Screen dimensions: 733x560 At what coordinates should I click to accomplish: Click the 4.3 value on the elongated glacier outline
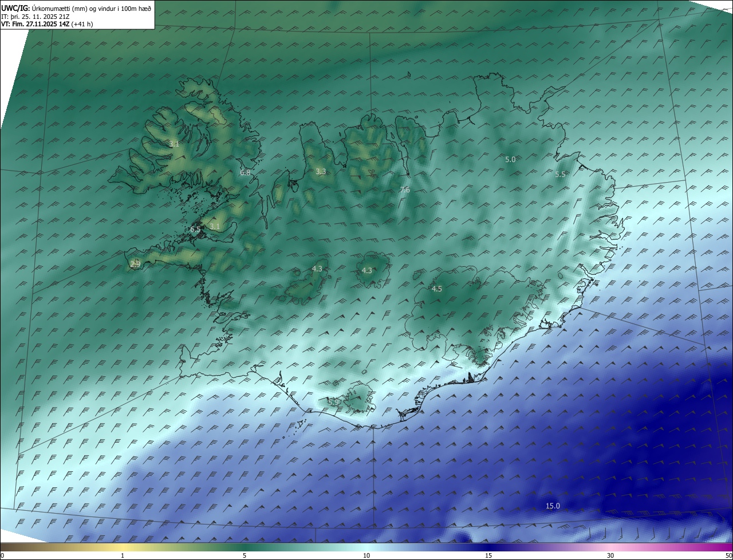[x=317, y=269]
